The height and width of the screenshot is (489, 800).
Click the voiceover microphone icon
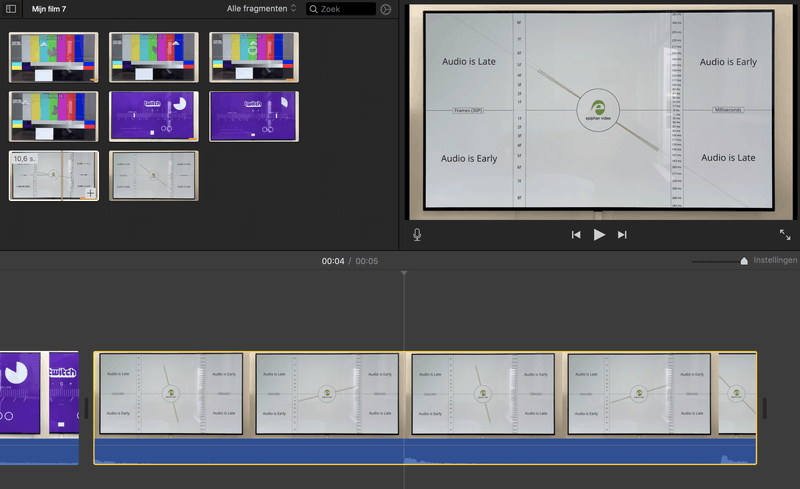point(417,234)
